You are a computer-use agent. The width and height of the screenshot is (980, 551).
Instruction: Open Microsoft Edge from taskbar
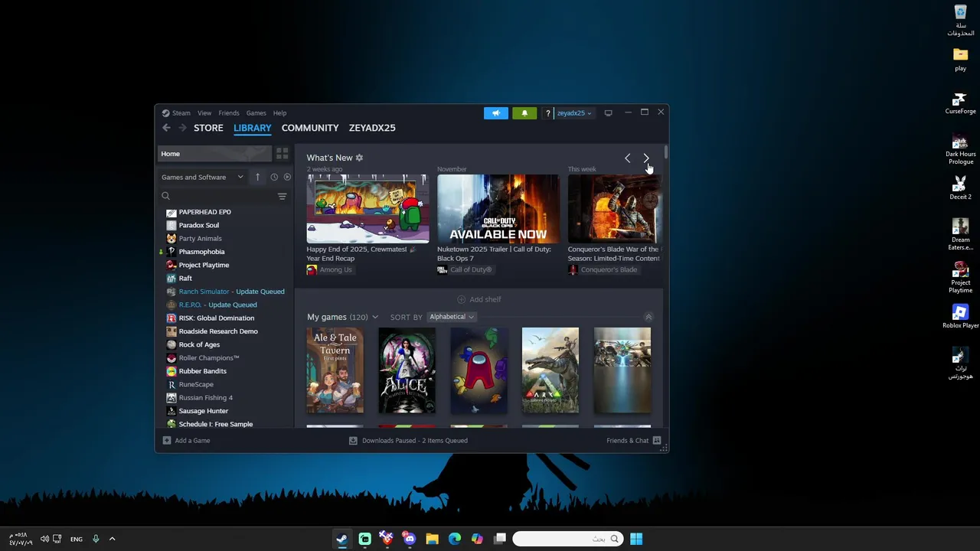click(x=455, y=539)
